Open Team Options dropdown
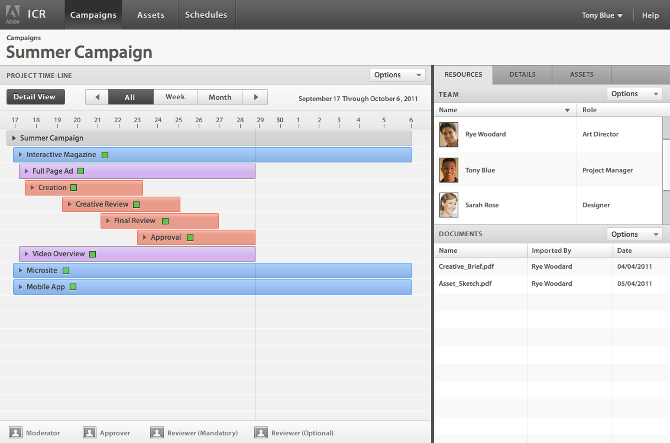Screen dimensions: 670x443 pos(635,94)
